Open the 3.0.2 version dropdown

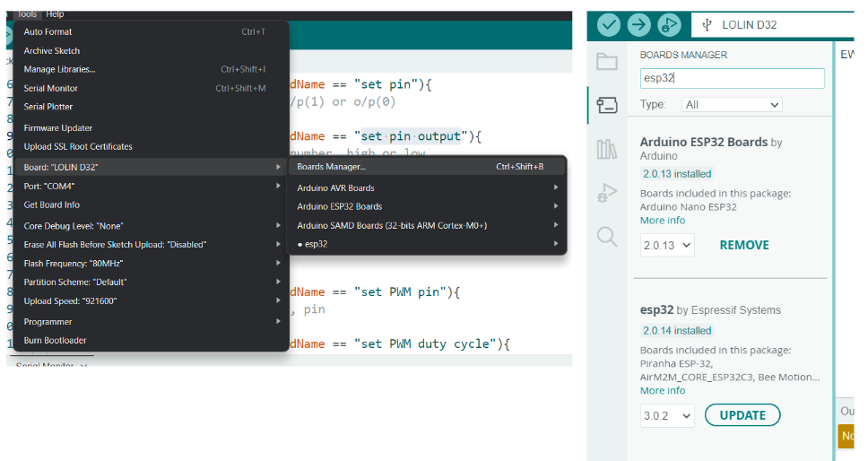pyautogui.click(x=667, y=415)
